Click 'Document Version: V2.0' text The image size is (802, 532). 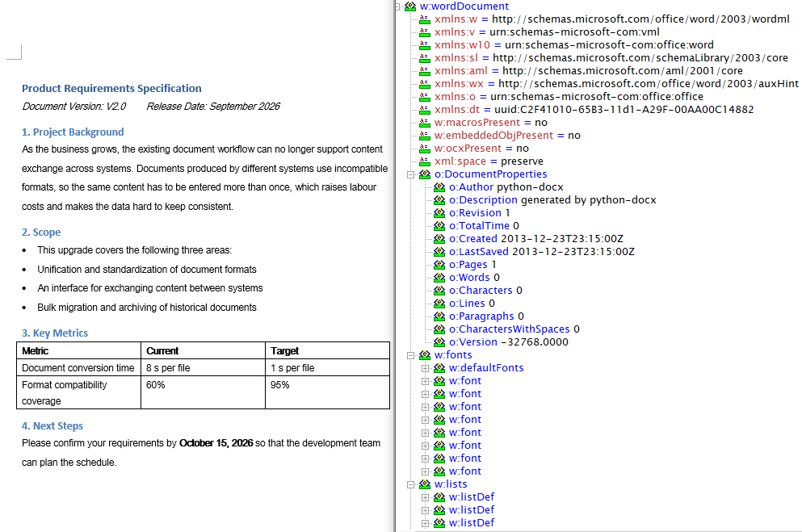(x=73, y=107)
